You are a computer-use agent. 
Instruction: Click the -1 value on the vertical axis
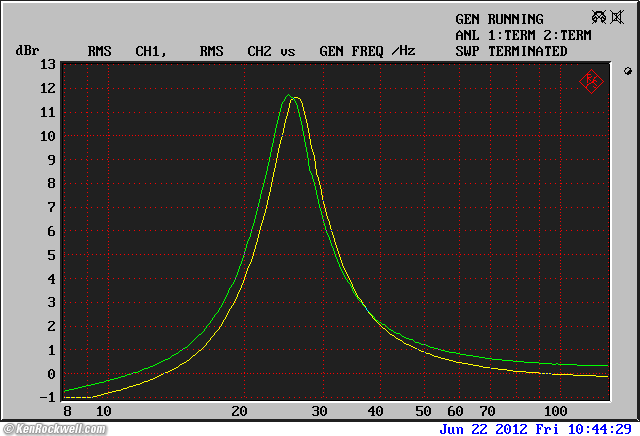(48, 398)
